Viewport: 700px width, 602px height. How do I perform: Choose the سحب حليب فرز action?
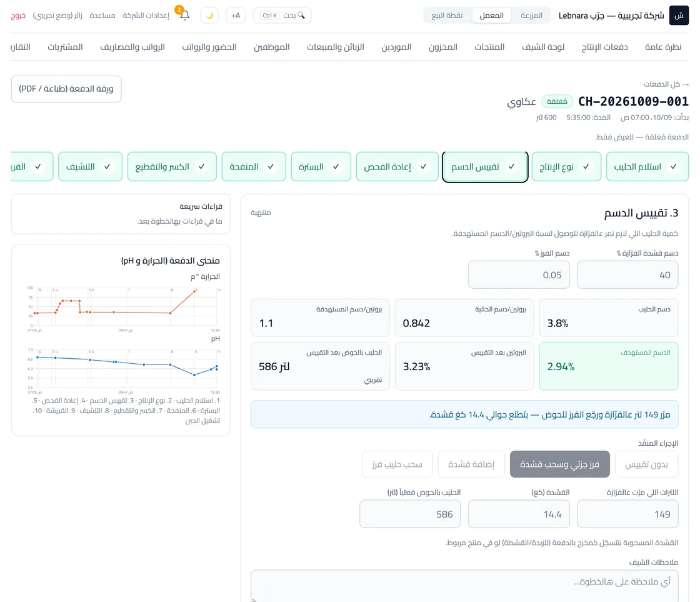coord(397,464)
